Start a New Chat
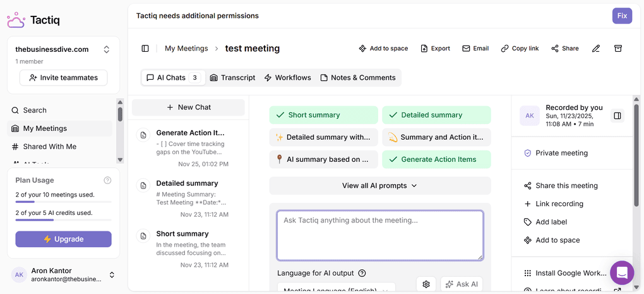The image size is (644, 294). [189, 107]
